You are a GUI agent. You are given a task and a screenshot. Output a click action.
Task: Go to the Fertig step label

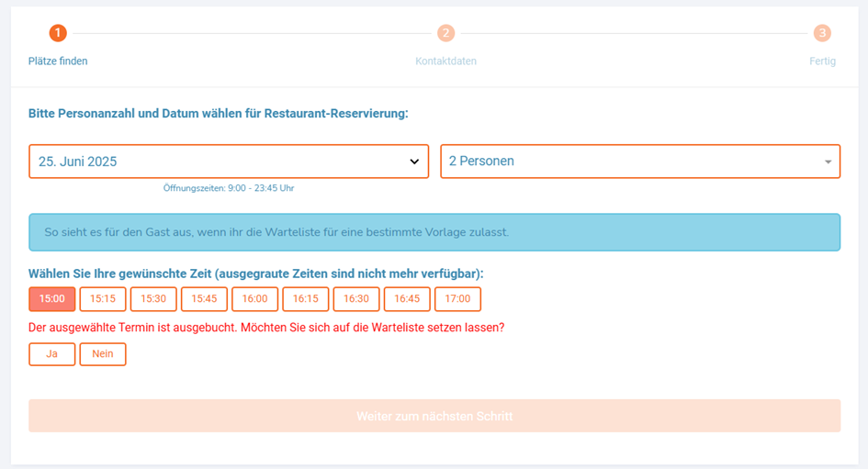click(822, 61)
